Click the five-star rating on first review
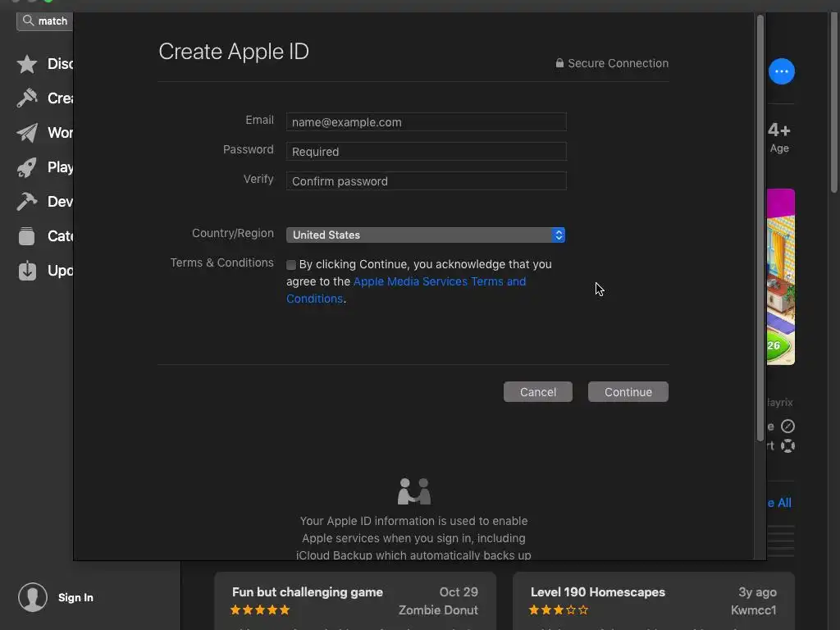The width and height of the screenshot is (840, 630). 260,609
